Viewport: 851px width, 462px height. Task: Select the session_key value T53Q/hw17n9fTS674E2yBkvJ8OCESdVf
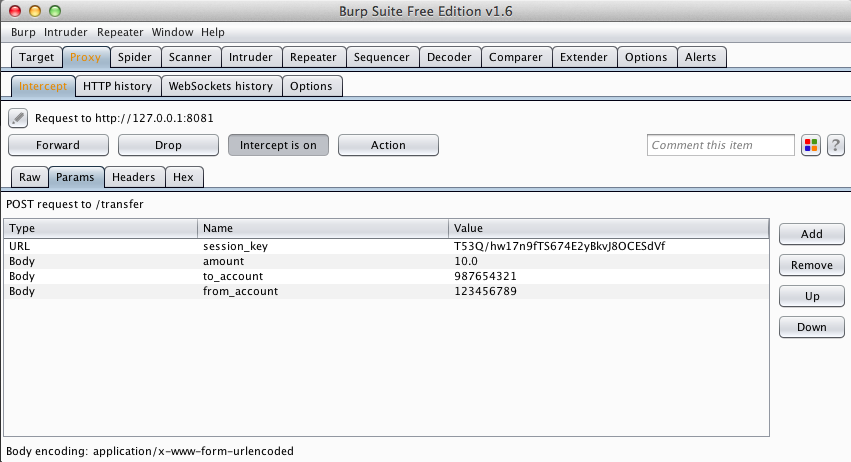coord(560,246)
